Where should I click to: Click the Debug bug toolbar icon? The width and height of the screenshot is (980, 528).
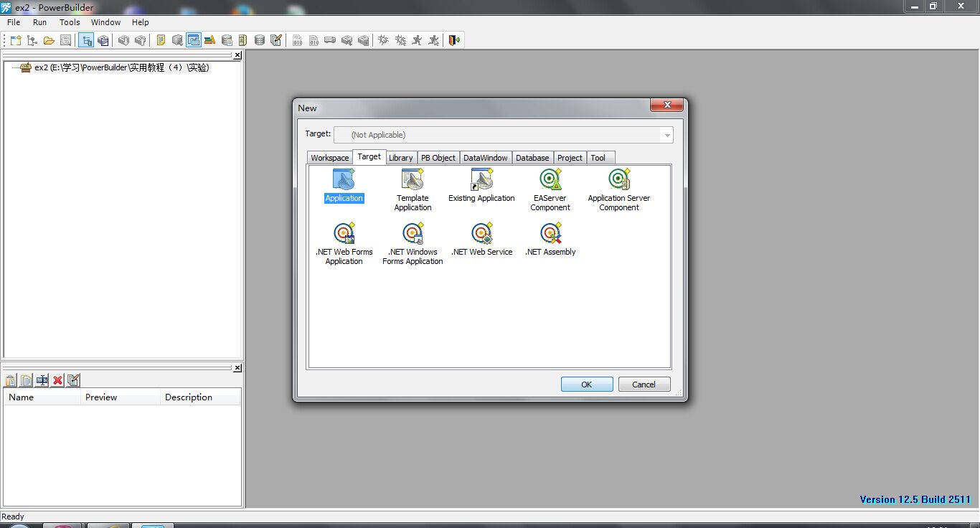(x=383, y=40)
